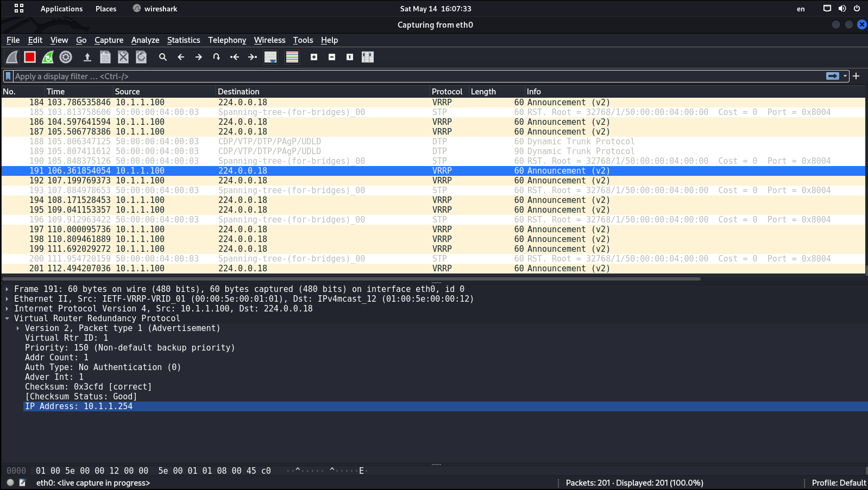This screenshot has height=490, width=868.
Task: Click the Info column header
Action: 695,92
